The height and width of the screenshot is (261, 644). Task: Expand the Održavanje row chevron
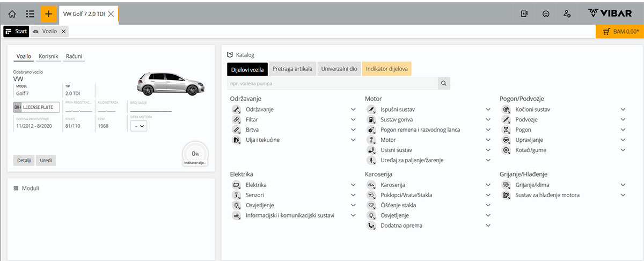click(353, 110)
